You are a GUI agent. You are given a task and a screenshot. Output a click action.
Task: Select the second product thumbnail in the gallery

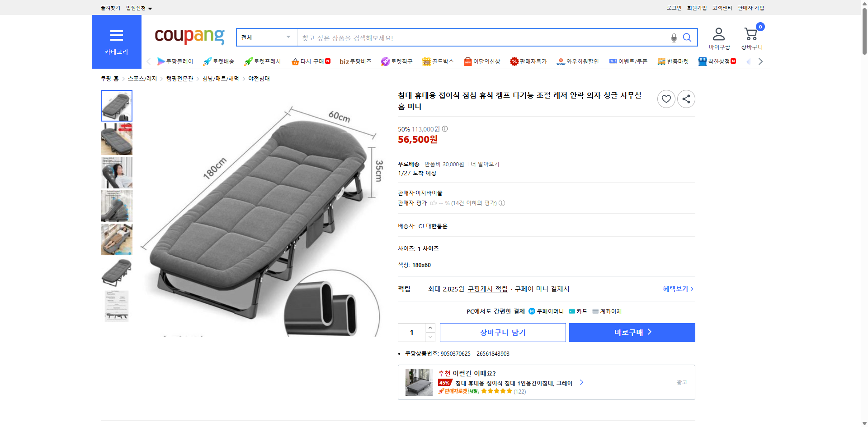(116, 139)
